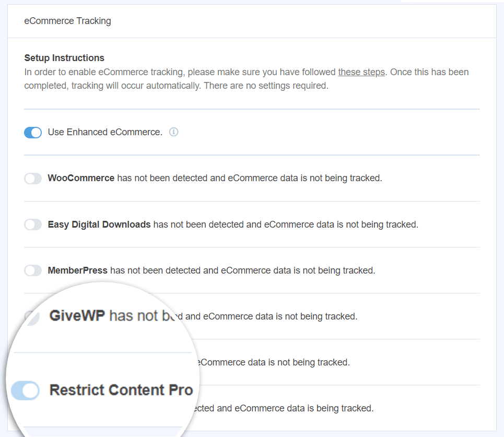
Task: Click the bold WooCommerce label text
Action: point(81,178)
